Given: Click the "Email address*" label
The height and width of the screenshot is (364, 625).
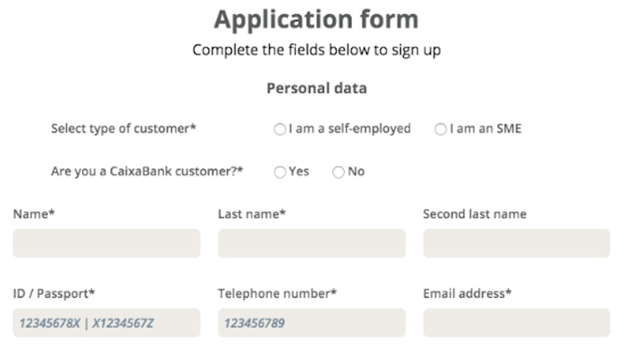Looking at the screenshot, I should tap(467, 294).
